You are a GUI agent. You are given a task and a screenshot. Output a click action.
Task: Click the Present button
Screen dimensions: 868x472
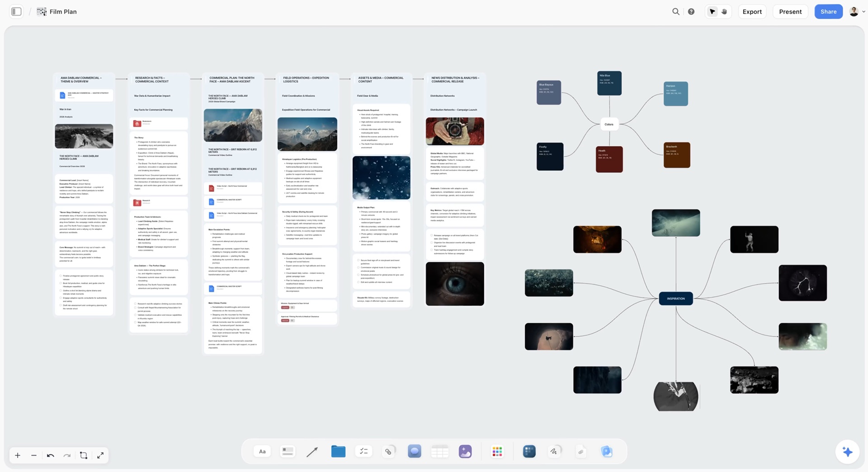[790, 12]
